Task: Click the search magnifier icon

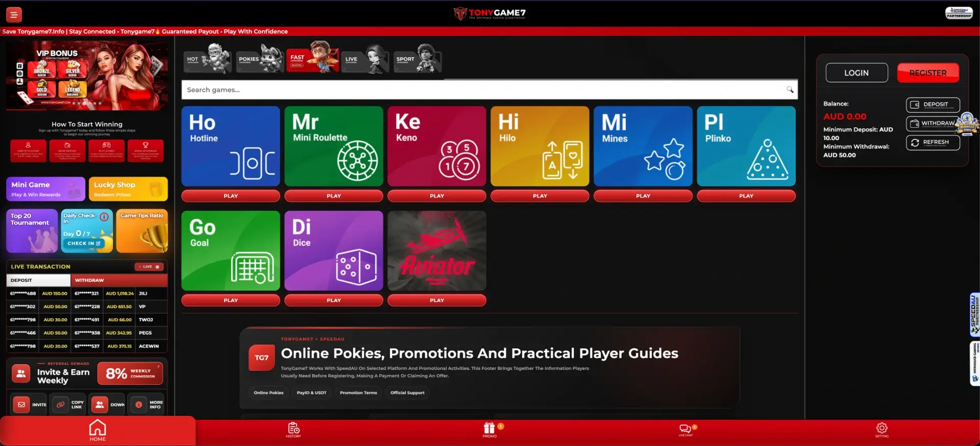Action: pos(790,90)
